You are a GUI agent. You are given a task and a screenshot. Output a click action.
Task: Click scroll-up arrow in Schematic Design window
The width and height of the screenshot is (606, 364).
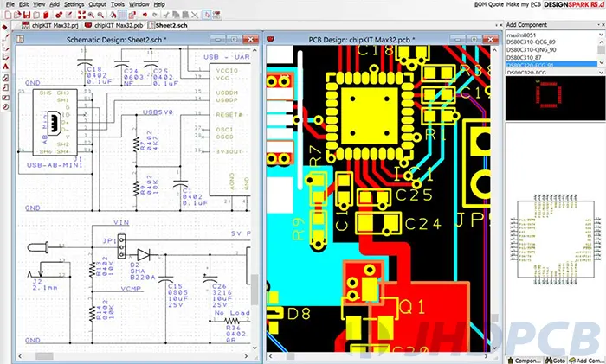(255, 50)
